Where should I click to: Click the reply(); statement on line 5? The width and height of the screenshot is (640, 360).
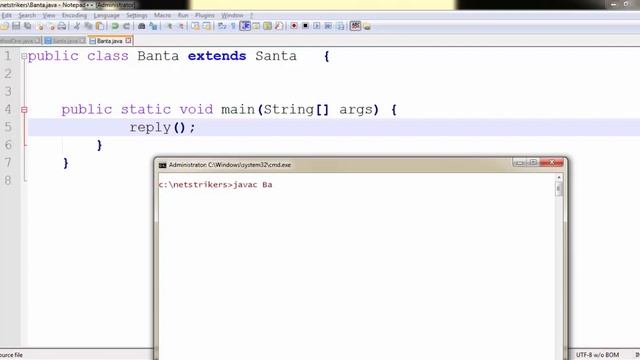[x=162, y=127]
